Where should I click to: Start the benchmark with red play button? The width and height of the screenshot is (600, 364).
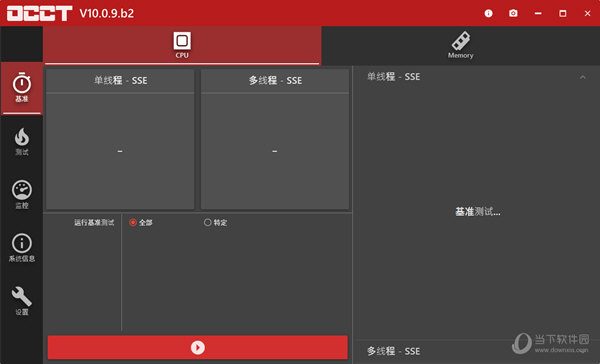197,348
